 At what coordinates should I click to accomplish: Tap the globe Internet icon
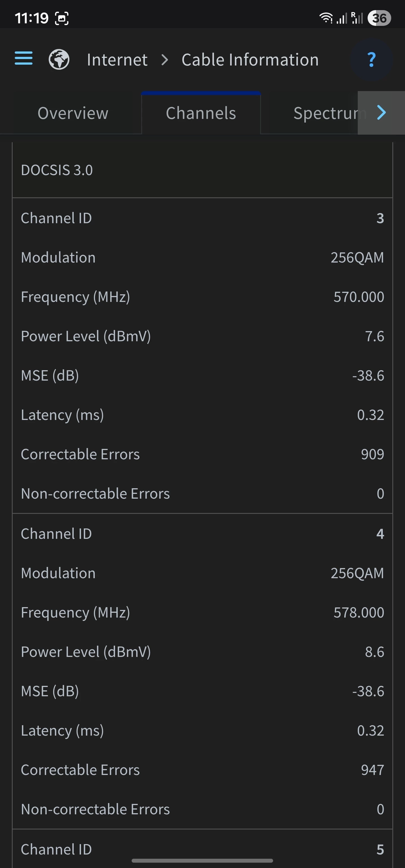click(59, 60)
